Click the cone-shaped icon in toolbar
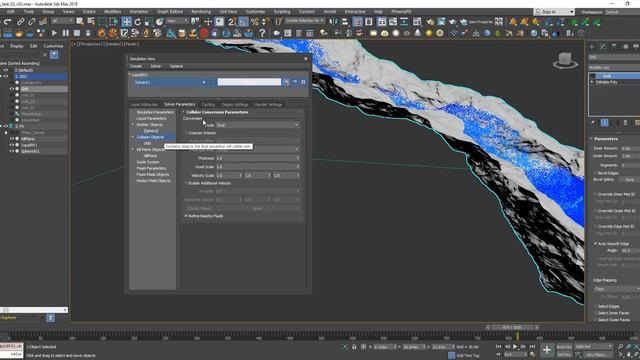The height and width of the screenshot is (360, 640). point(418,33)
